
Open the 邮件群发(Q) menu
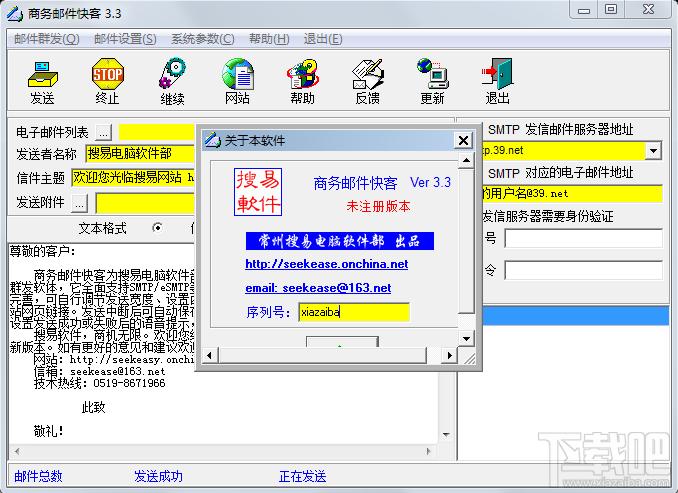(47, 39)
